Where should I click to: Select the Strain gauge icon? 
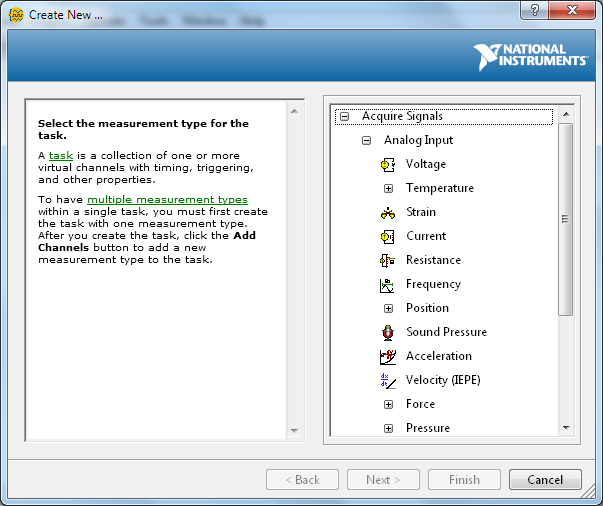pyautogui.click(x=388, y=212)
